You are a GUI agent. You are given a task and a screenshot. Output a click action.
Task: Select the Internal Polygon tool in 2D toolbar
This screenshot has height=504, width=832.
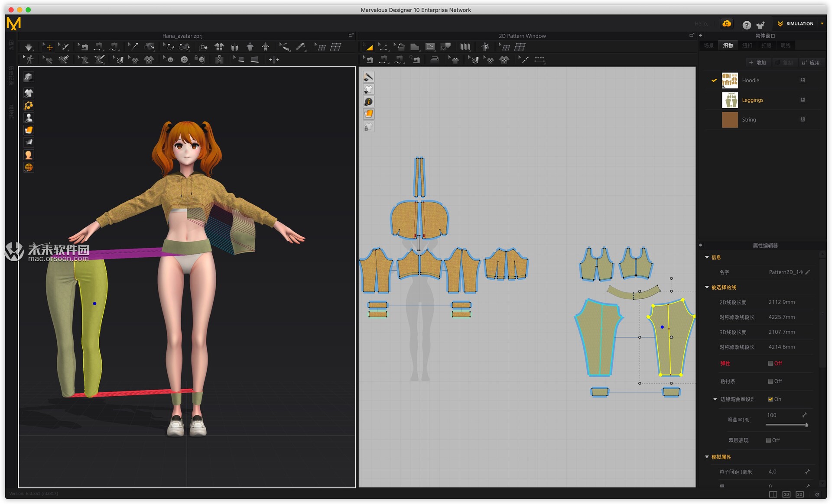[430, 47]
